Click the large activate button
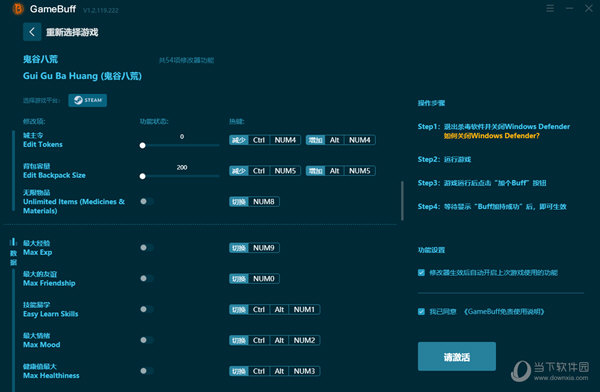 (x=457, y=357)
